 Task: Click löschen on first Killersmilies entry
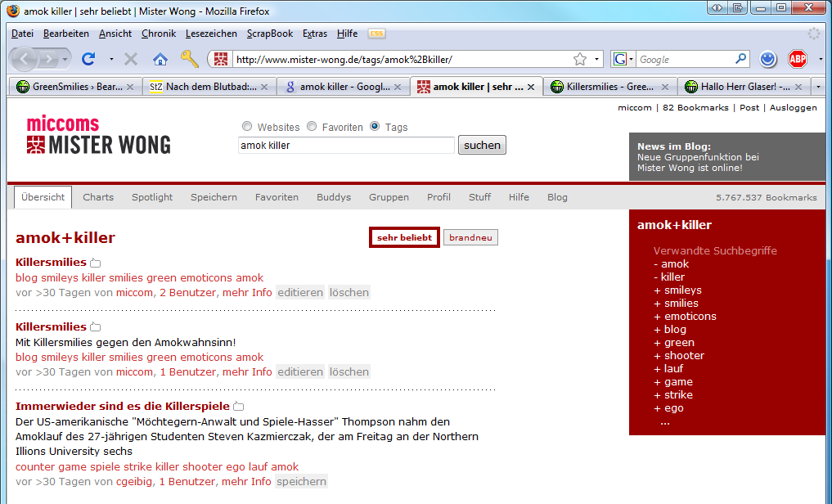point(349,292)
